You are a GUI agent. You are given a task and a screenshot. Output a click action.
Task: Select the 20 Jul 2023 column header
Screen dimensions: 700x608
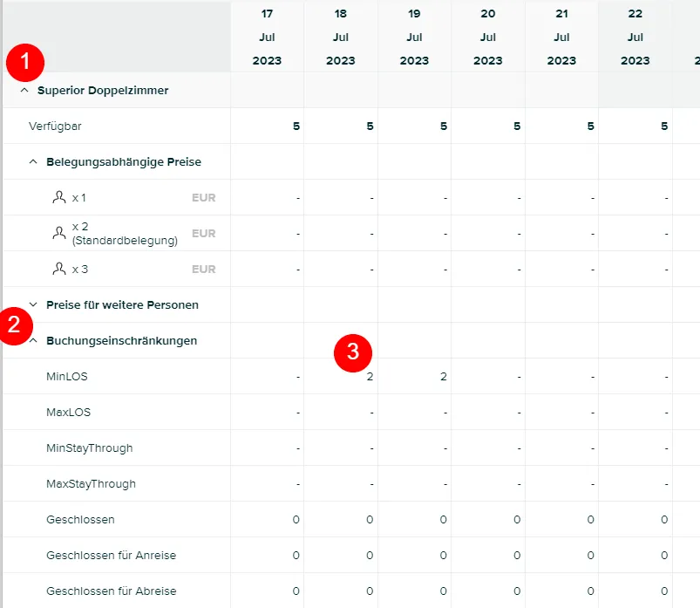(488, 38)
